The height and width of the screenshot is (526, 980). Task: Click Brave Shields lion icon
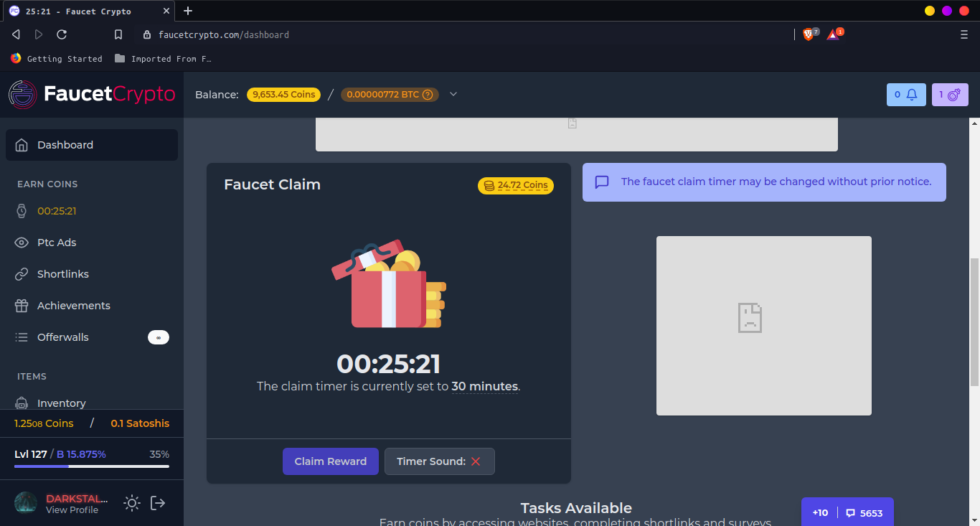point(809,34)
